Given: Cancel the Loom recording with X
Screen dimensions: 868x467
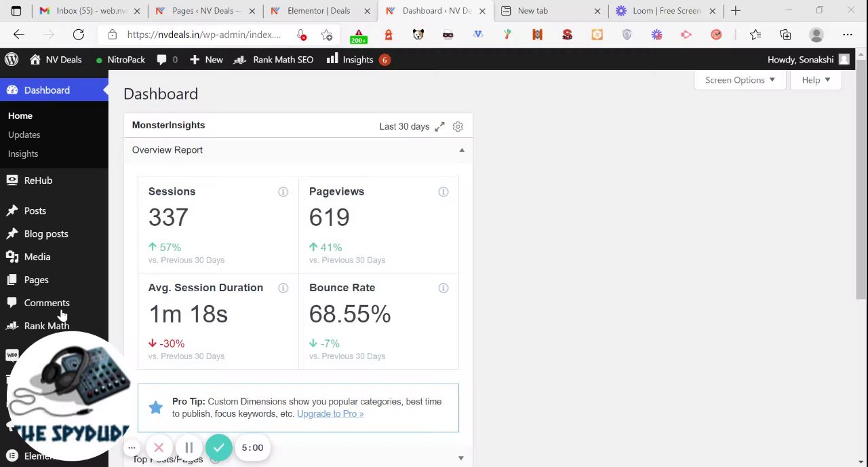Looking at the screenshot, I should click(159, 447).
